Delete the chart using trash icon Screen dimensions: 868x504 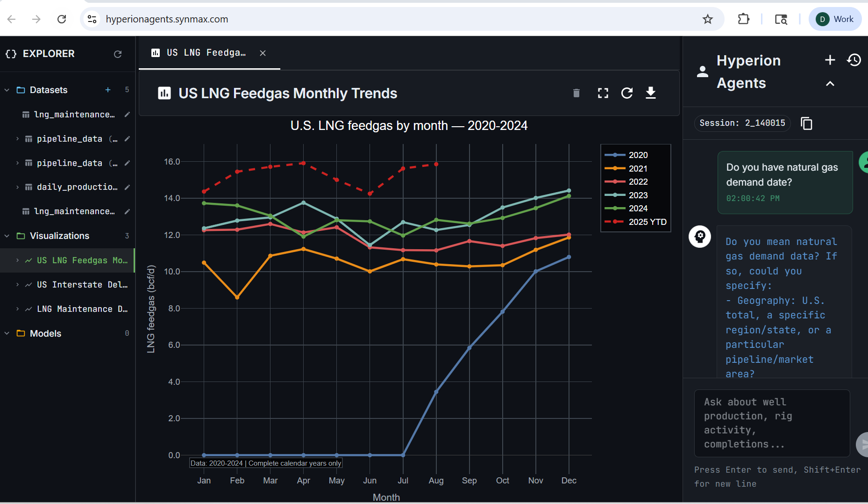tap(576, 94)
